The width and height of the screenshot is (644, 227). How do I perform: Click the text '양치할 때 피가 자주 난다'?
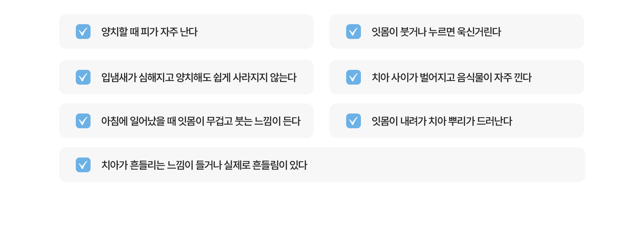click(149, 32)
